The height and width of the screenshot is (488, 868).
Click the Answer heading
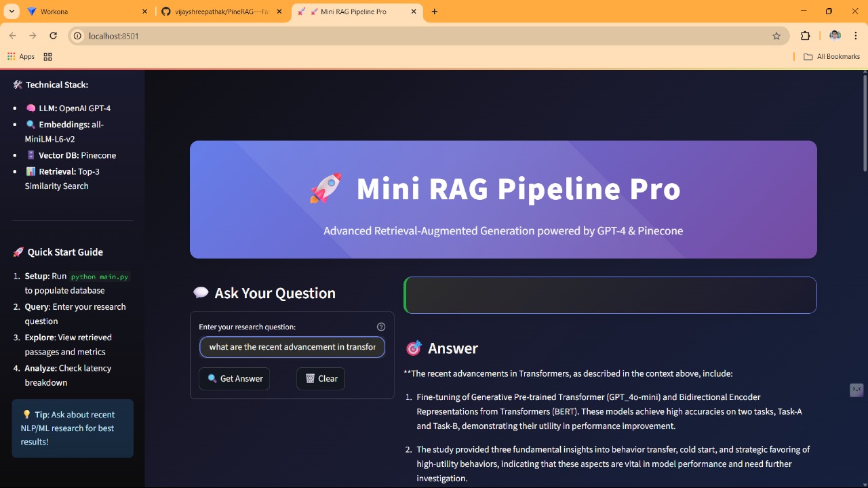[441, 348]
